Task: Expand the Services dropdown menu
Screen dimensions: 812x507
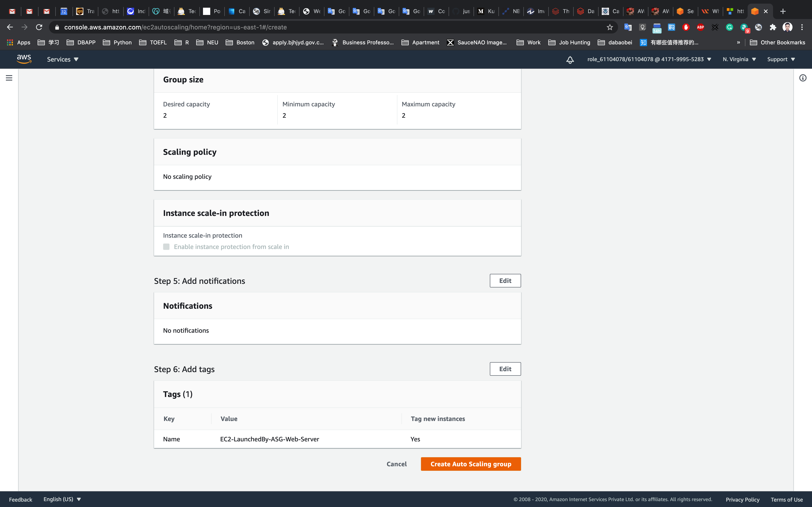Action: click(x=62, y=59)
